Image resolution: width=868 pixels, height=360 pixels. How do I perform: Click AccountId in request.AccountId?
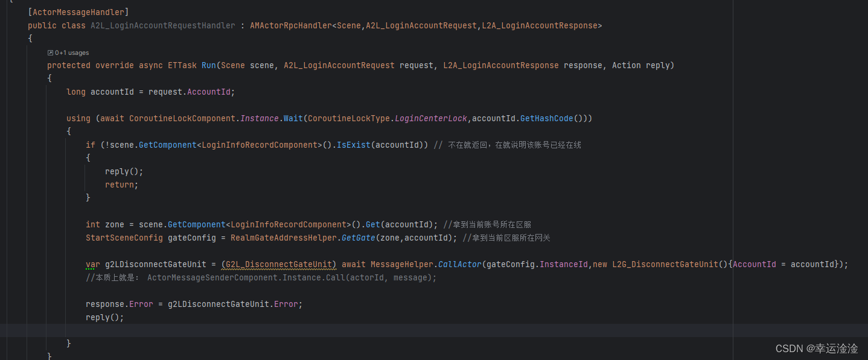coord(209,92)
